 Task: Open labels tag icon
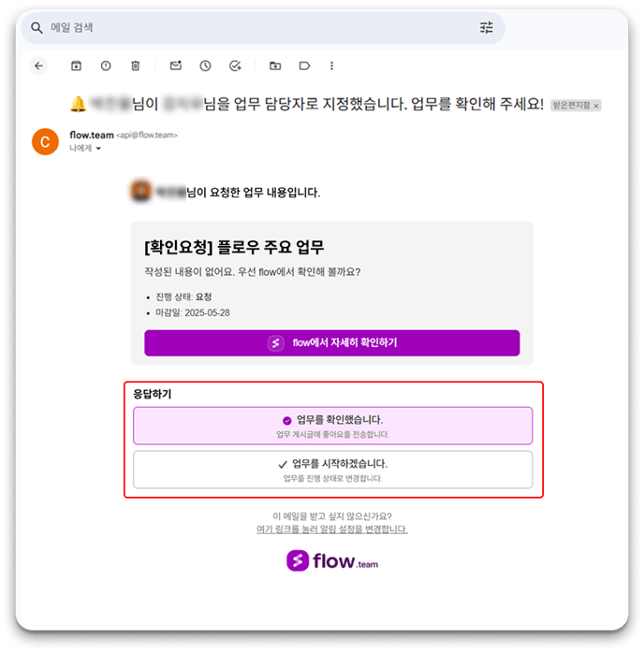point(304,65)
